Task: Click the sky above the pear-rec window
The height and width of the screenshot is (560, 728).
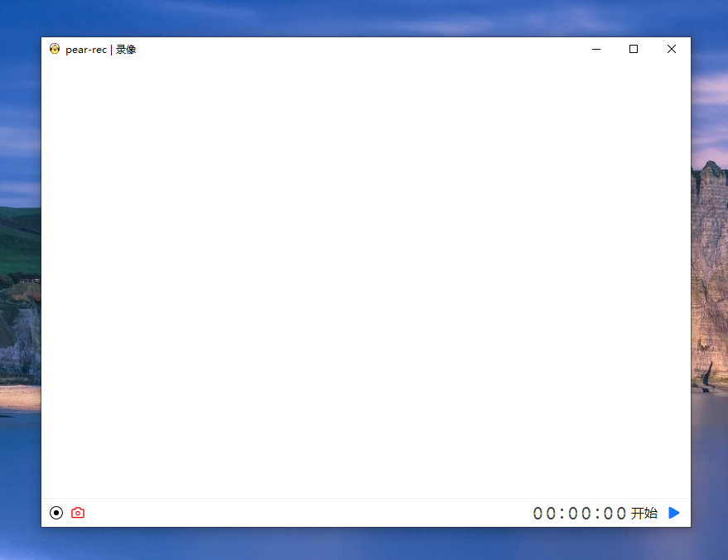Action: [x=364, y=17]
